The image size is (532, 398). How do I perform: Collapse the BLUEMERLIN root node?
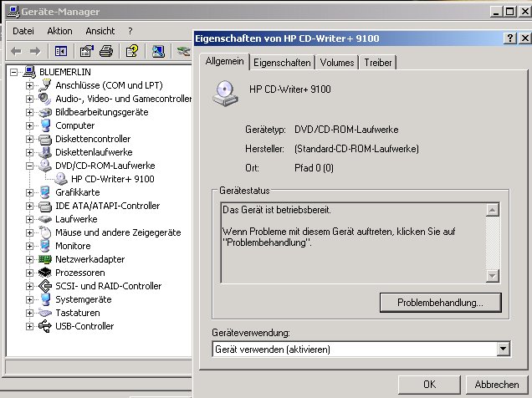click(x=13, y=72)
